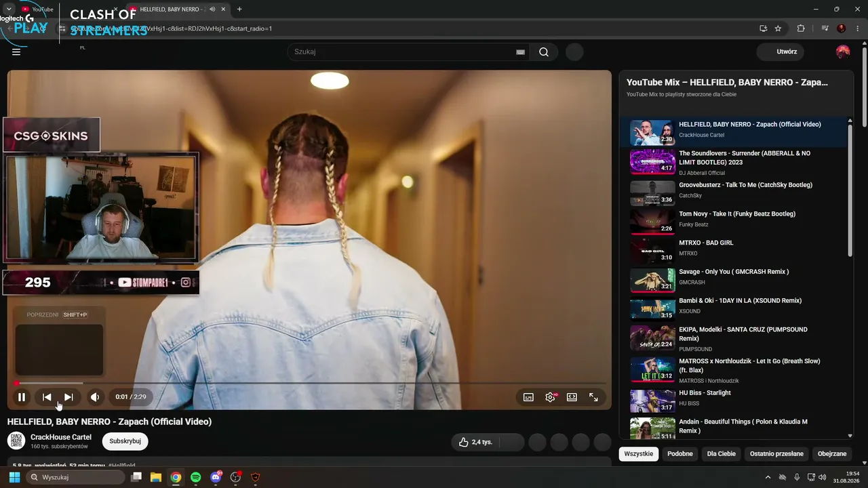Click the Subskrybuj button
Viewport: 868px width, 488px height.
pos(125,441)
